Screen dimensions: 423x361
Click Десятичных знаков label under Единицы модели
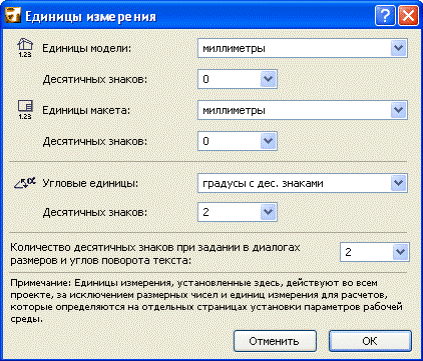point(95,79)
